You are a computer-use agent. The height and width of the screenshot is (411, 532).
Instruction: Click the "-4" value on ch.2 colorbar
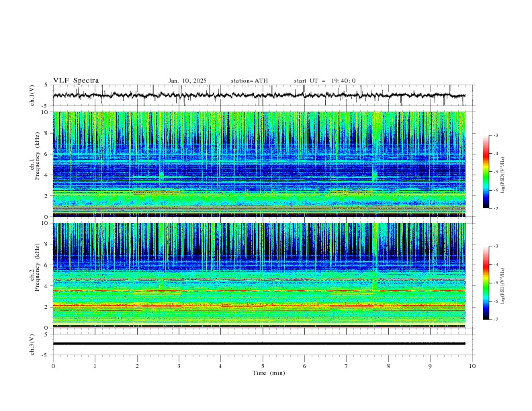(x=495, y=265)
